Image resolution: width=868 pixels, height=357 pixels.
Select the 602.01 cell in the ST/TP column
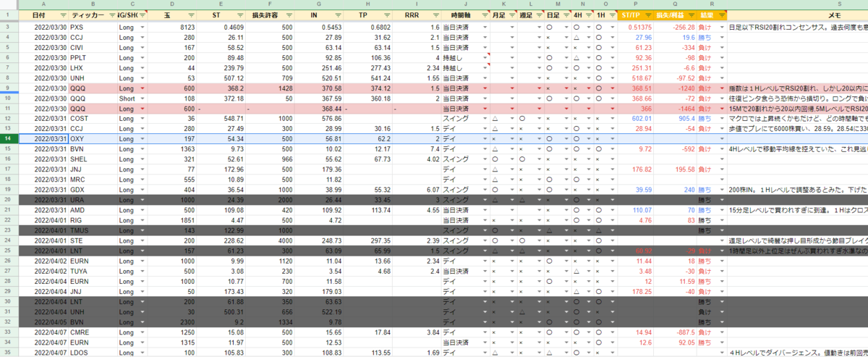(636, 118)
